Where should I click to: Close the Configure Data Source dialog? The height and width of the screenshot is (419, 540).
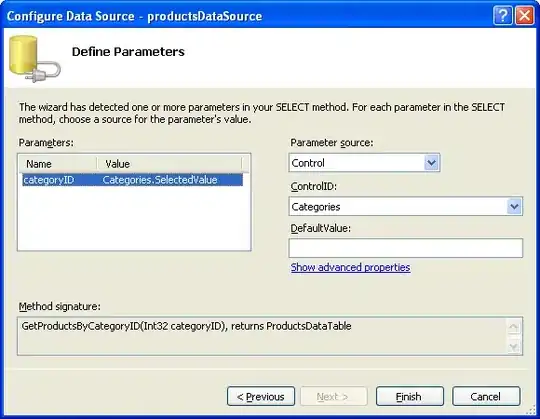(x=524, y=16)
